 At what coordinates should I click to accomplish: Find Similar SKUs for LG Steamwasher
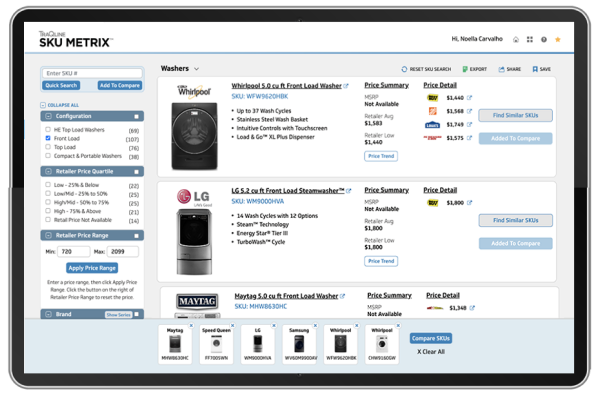click(515, 220)
